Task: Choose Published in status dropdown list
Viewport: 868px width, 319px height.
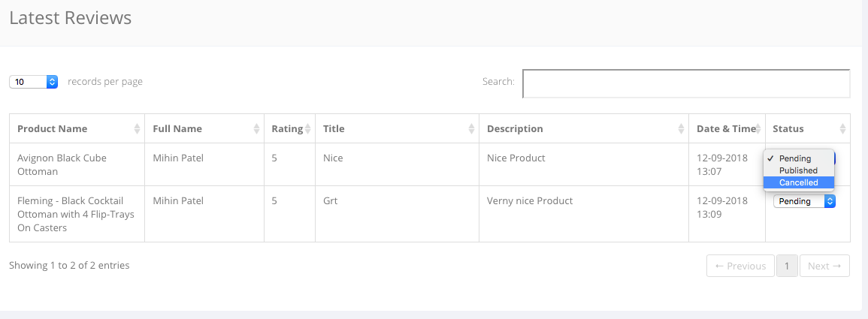Action: pos(798,170)
